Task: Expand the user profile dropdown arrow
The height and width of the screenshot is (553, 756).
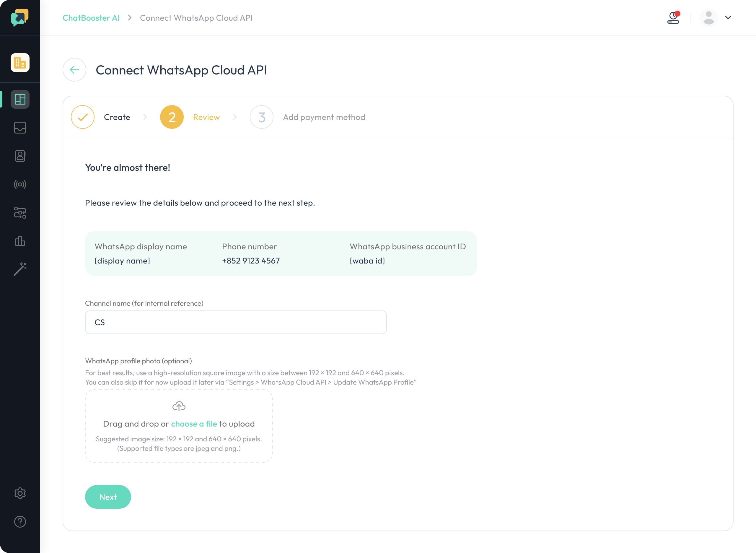Action: 728,17
